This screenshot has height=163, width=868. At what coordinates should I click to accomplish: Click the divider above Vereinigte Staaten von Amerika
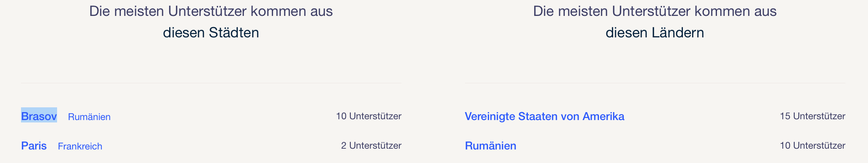click(x=655, y=83)
